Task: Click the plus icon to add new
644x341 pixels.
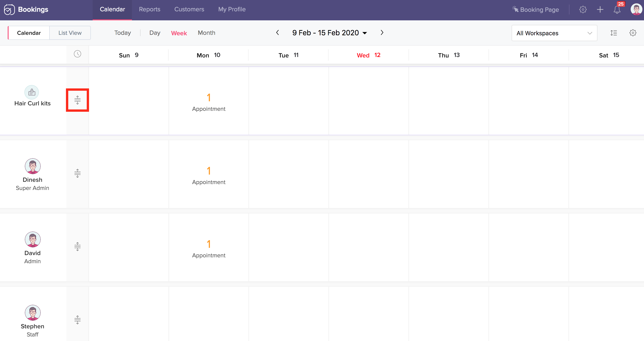Action: pyautogui.click(x=600, y=10)
